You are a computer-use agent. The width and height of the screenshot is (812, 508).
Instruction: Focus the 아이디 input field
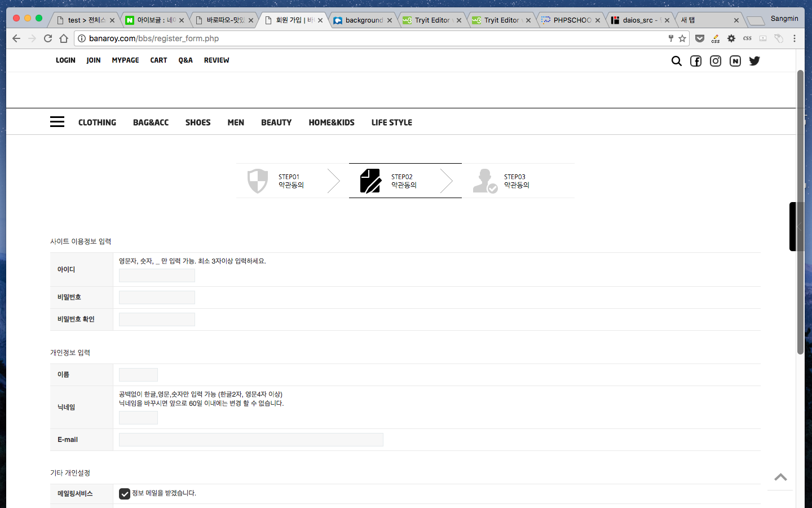click(x=157, y=275)
